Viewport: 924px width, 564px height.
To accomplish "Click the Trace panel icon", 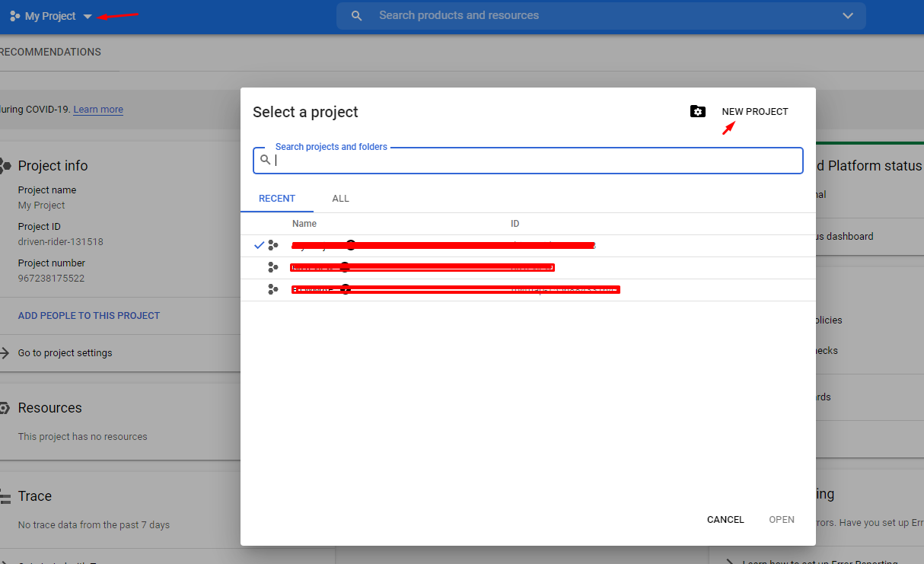I will pos(6,495).
